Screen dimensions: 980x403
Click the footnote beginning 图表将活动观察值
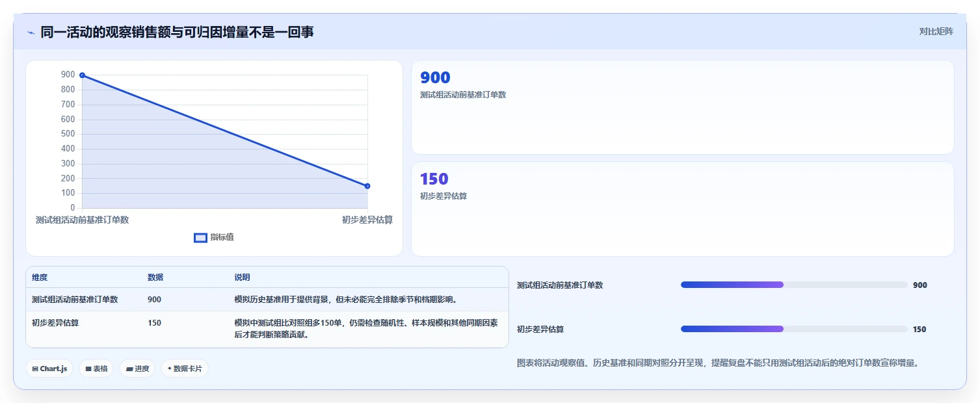coord(719,363)
